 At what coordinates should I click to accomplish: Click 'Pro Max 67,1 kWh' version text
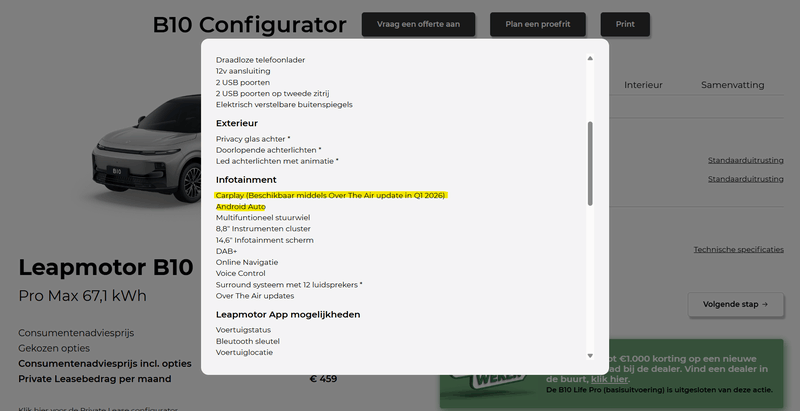click(x=82, y=296)
